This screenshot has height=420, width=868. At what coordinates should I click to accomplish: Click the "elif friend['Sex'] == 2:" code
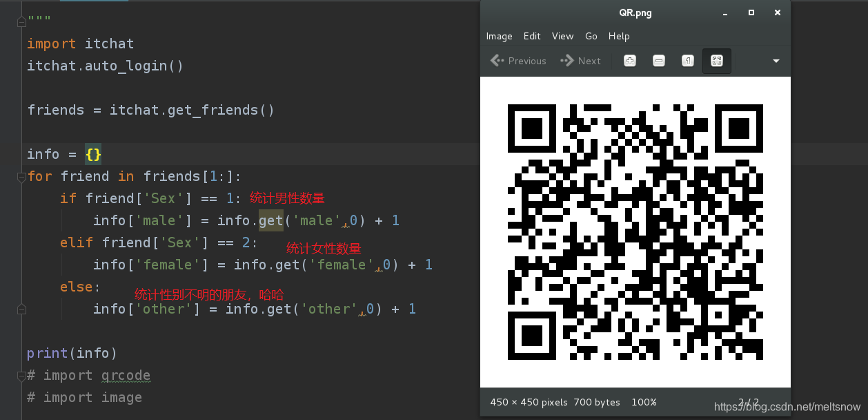159,242
